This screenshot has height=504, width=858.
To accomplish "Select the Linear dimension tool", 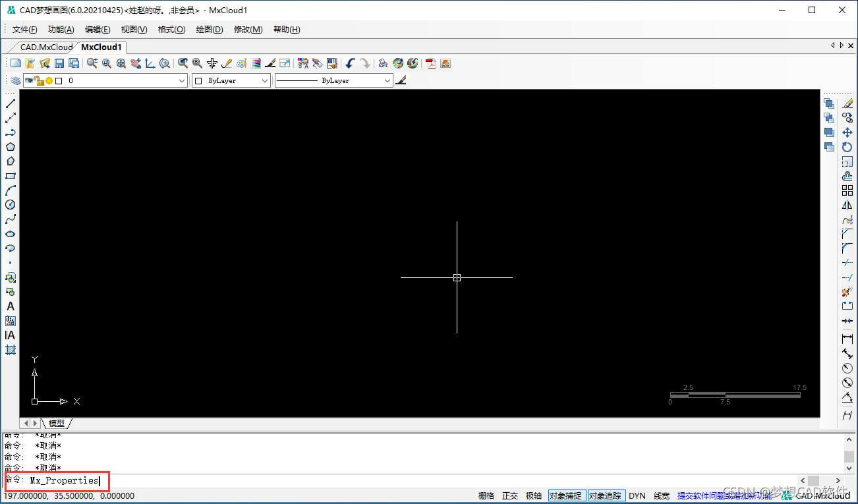I will click(x=847, y=339).
